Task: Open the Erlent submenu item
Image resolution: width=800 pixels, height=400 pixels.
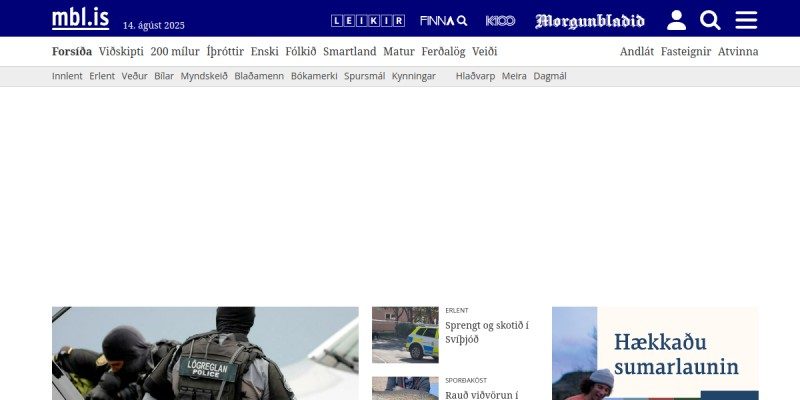Action: pos(102,76)
